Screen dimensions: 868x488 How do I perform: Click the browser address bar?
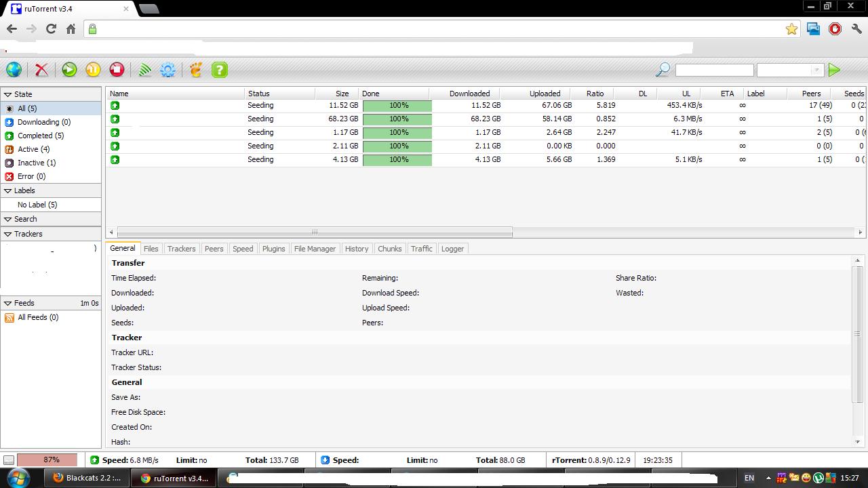[x=441, y=28]
